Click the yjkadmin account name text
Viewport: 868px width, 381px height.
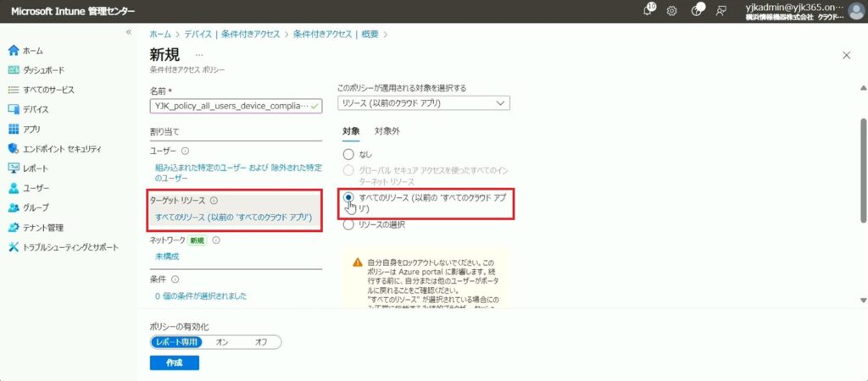795,8
